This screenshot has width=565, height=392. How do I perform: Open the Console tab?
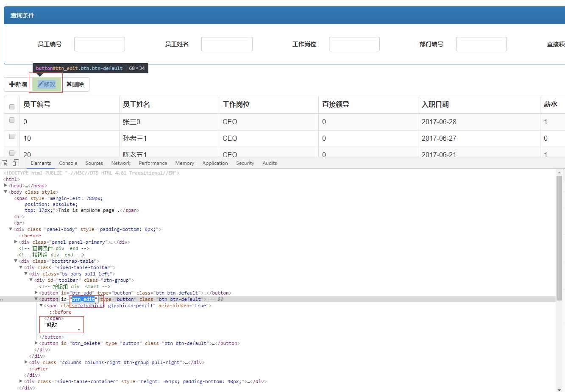point(68,163)
